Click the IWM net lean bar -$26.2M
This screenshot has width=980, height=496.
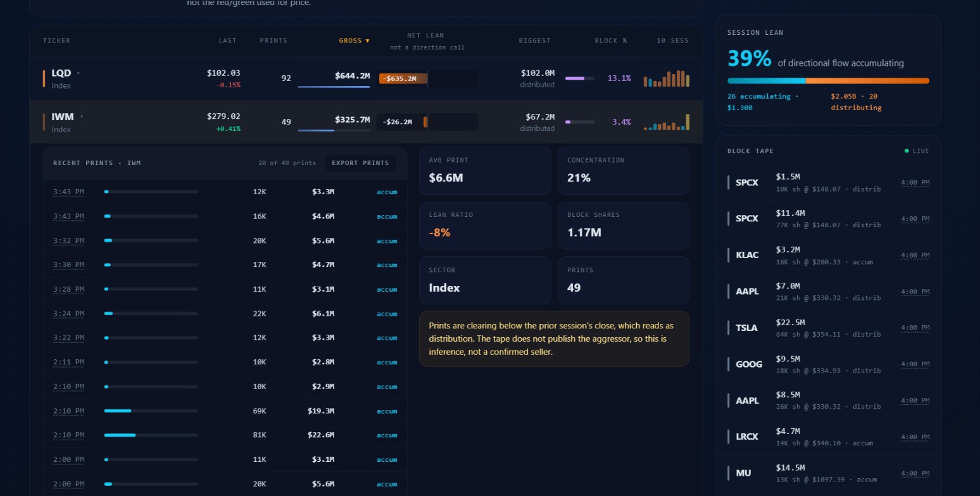pyautogui.click(x=427, y=122)
